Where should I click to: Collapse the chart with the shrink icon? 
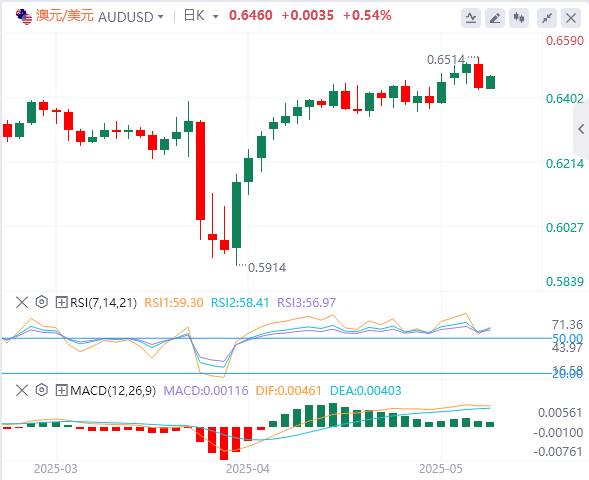(x=547, y=18)
